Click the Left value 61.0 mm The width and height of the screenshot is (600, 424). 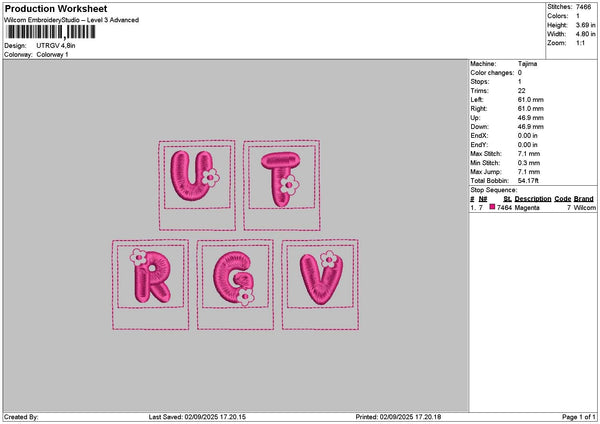(530, 99)
